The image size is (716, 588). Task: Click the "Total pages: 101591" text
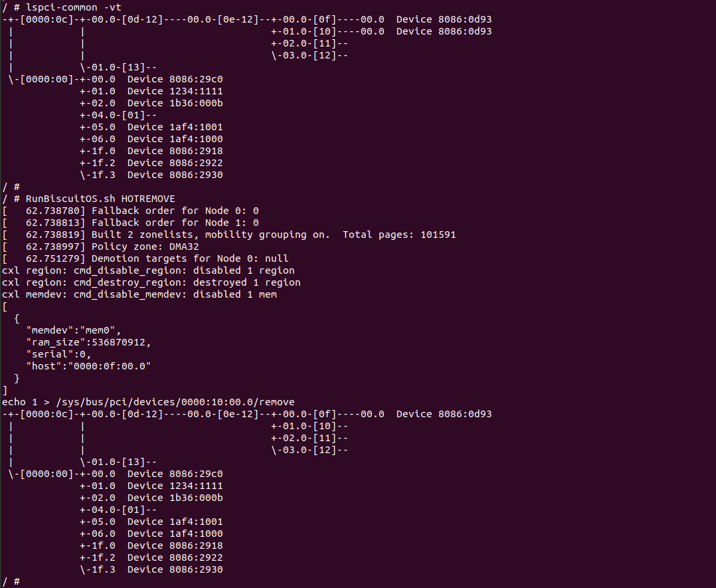[399, 235]
